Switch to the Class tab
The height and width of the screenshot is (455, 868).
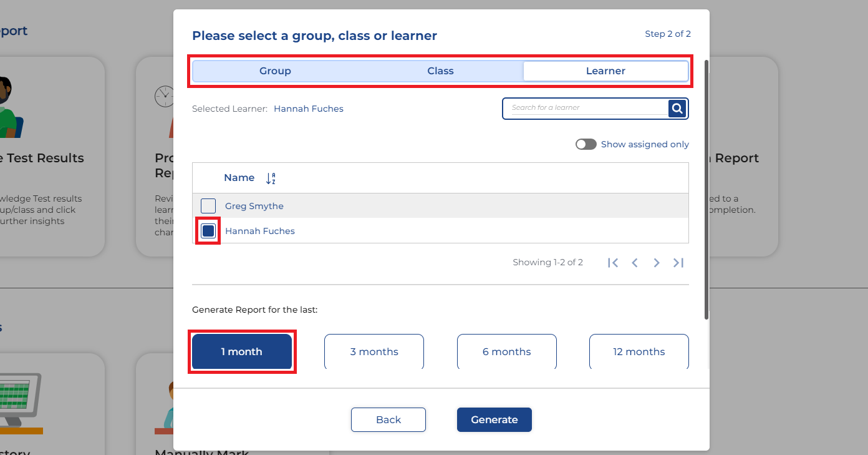point(440,71)
